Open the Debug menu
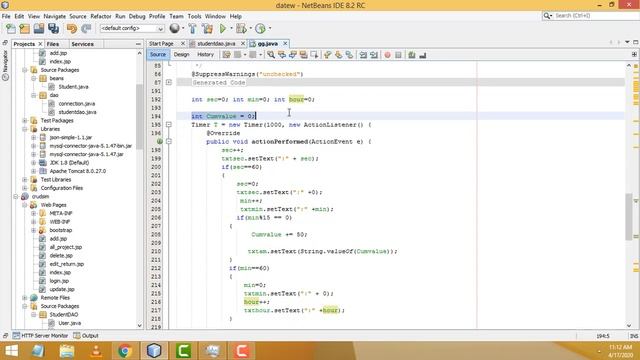The height and width of the screenshot is (360, 640). tap(137, 16)
